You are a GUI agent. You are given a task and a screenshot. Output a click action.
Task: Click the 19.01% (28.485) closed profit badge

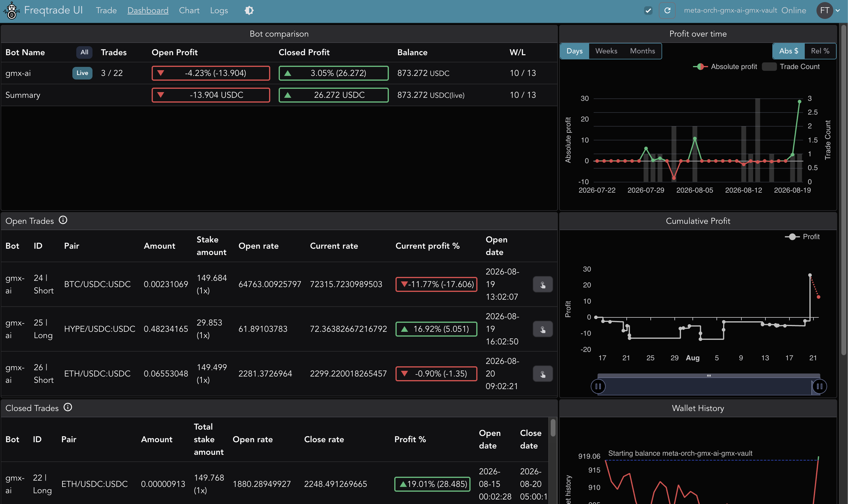[432, 484]
